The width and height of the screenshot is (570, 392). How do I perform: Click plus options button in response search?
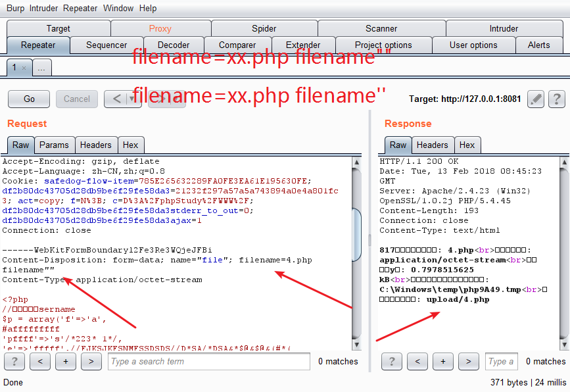click(x=442, y=362)
